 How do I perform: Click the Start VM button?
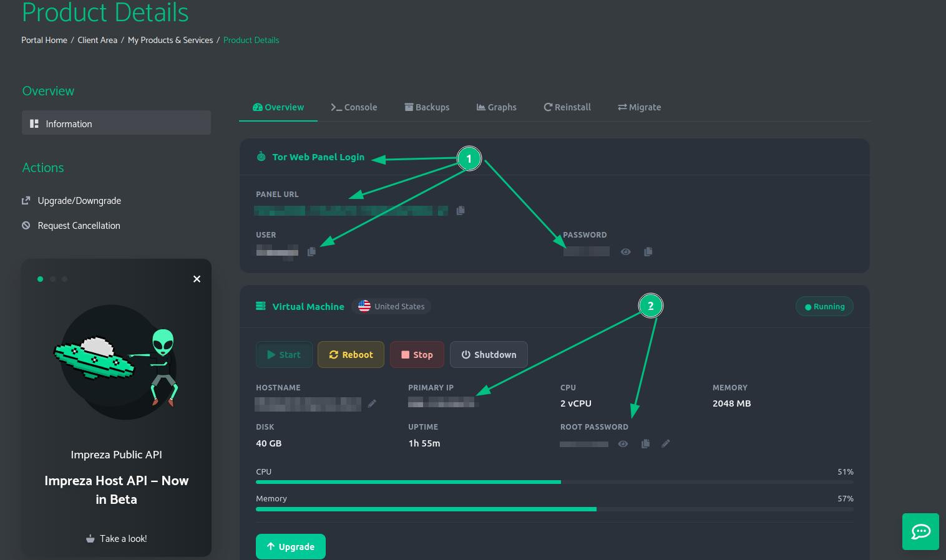(x=284, y=355)
